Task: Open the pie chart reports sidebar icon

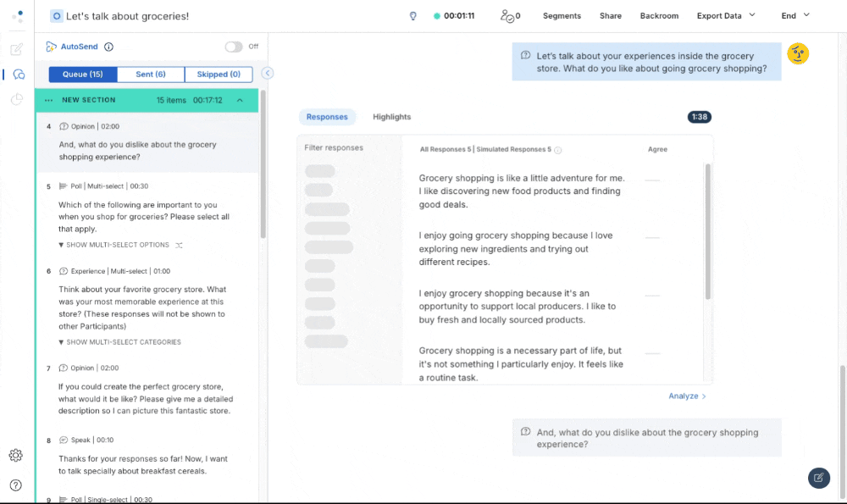Action: point(17,99)
